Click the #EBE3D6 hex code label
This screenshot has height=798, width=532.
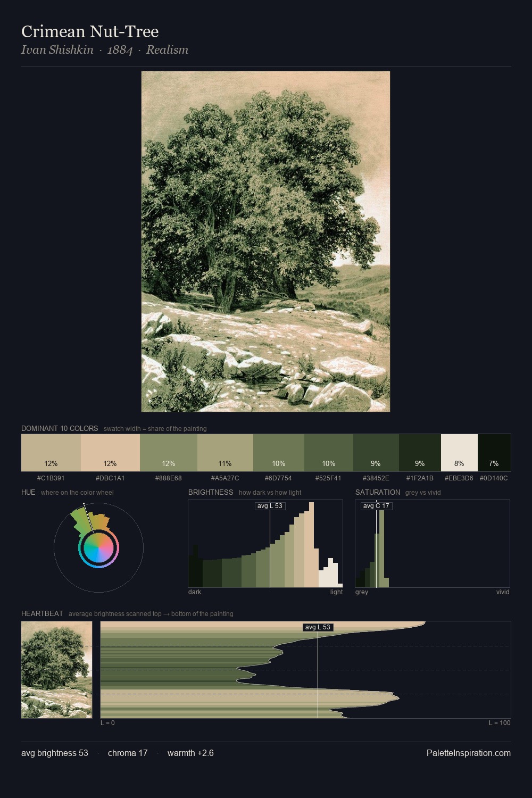(x=459, y=478)
